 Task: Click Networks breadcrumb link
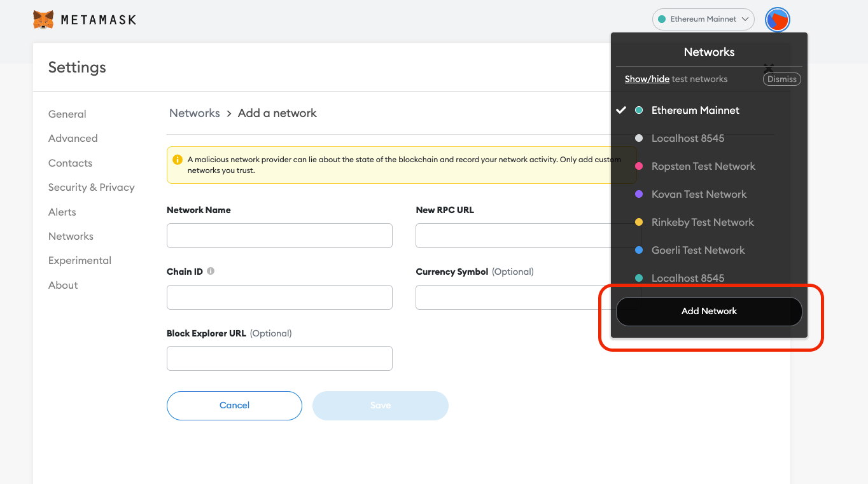tap(195, 113)
